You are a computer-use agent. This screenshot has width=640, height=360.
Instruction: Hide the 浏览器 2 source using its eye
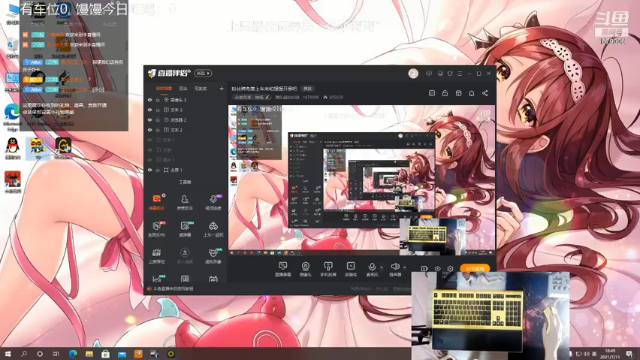pos(150,120)
